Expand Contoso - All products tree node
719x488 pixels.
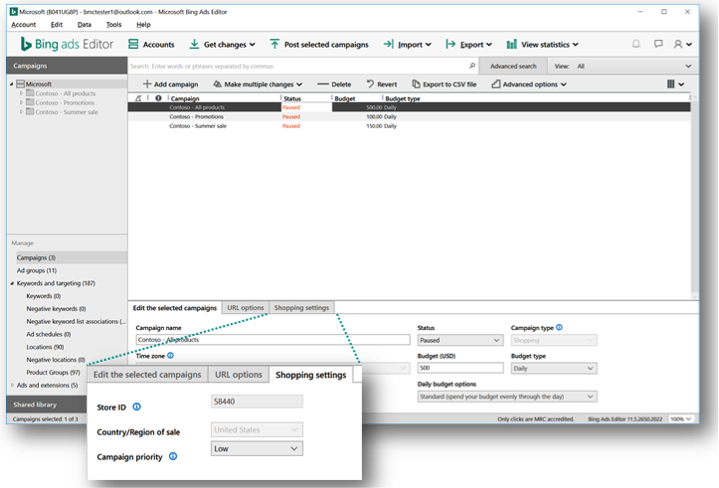(21, 93)
